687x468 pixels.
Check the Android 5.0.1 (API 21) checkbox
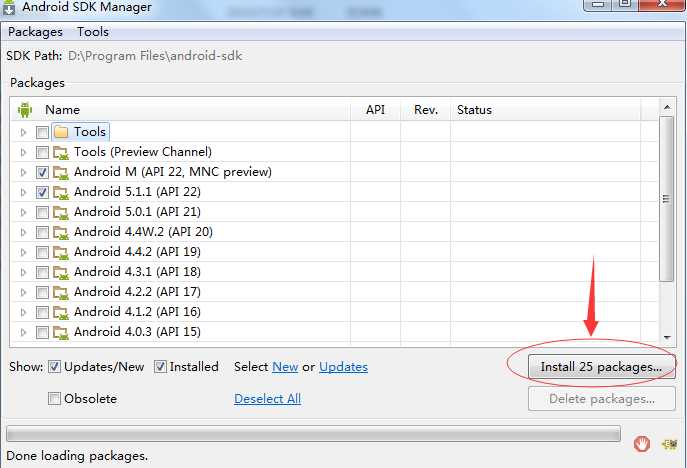(x=42, y=212)
